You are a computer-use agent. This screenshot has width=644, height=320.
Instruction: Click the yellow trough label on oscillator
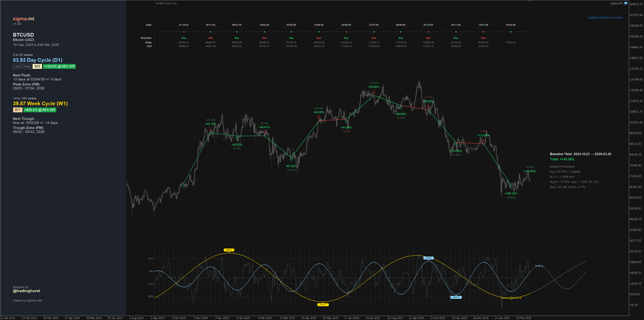pyautogui.click(x=323, y=304)
